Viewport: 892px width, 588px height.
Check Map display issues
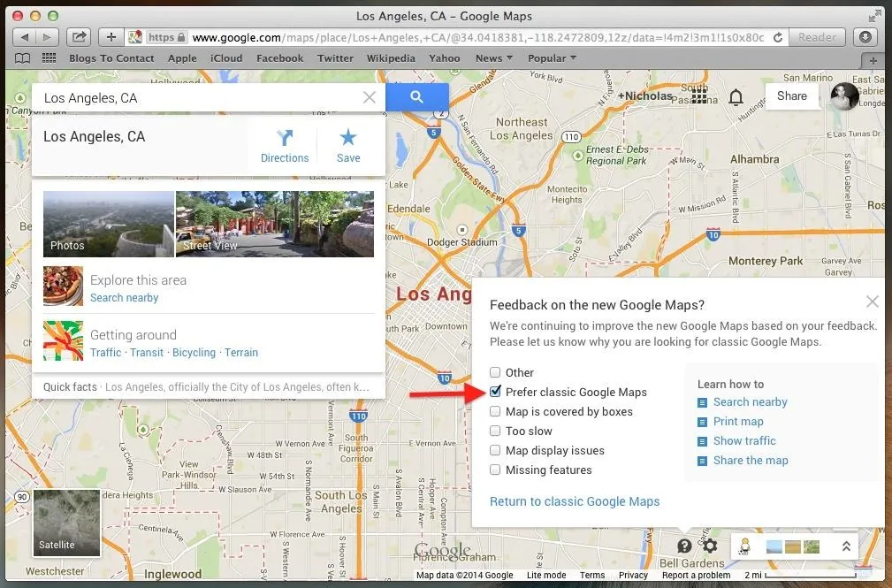point(495,450)
